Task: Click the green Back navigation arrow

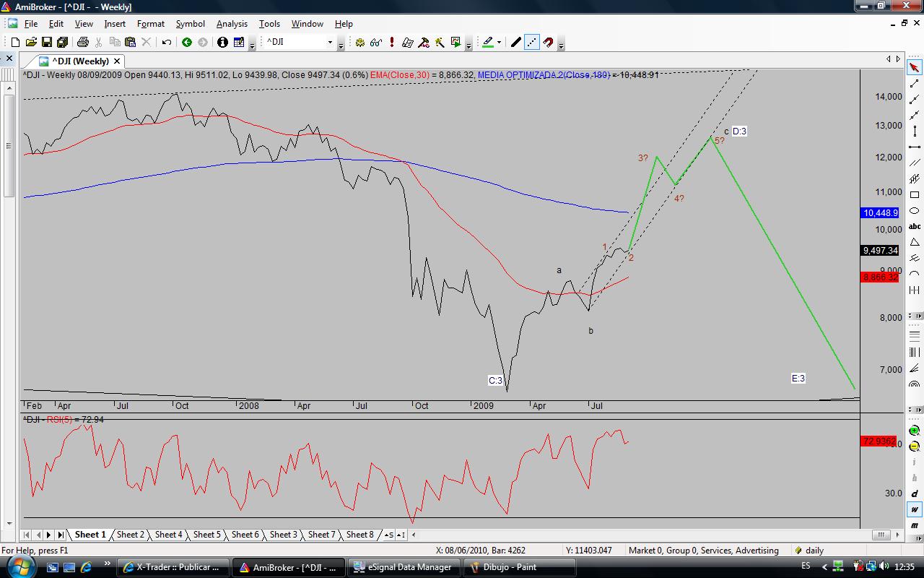Action: click(186, 43)
